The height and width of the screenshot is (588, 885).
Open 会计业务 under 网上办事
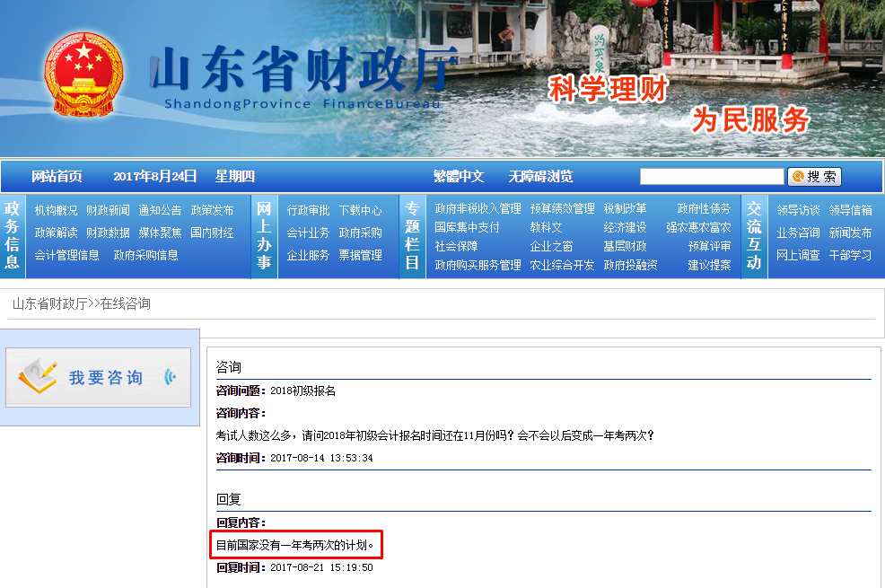click(305, 232)
